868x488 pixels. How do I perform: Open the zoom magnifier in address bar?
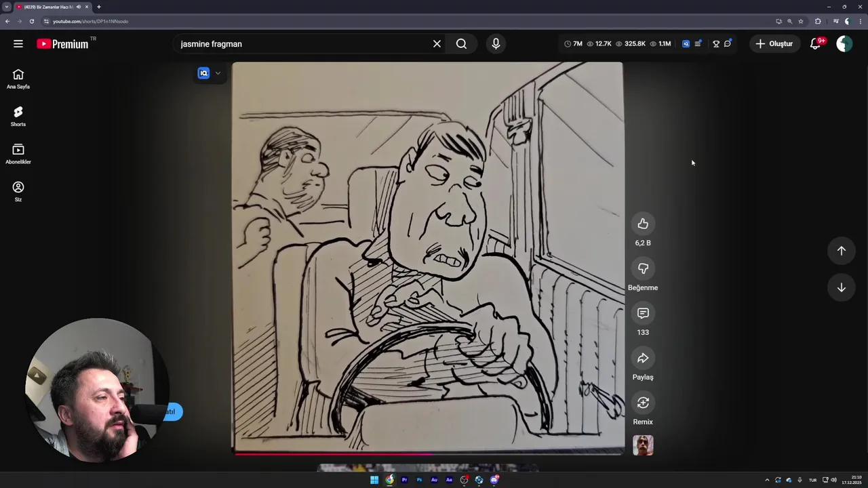789,21
